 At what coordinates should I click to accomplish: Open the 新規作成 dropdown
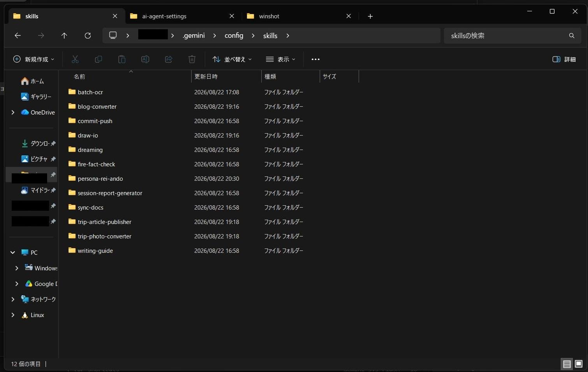pos(33,59)
